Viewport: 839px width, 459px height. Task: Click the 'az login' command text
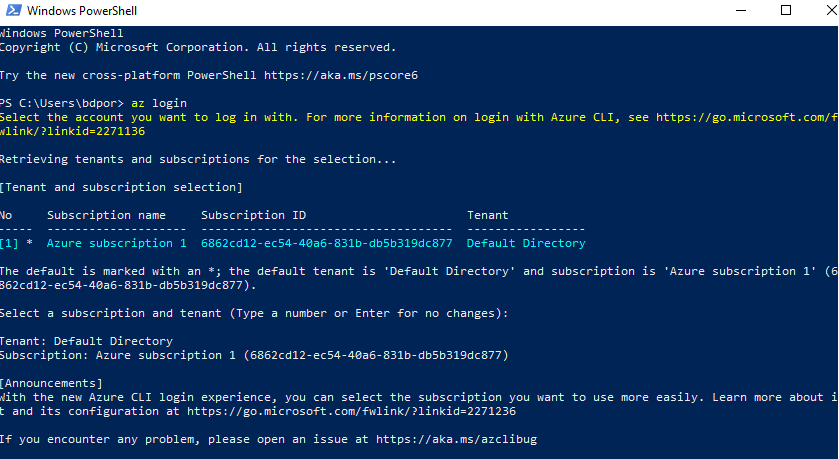point(159,103)
